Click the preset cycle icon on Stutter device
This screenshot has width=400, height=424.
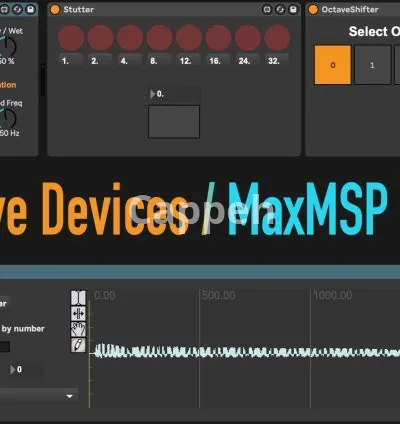[x=280, y=10]
